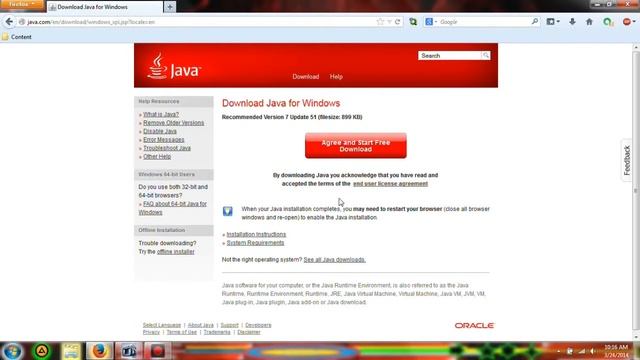Open System Requirements link

click(255, 243)
